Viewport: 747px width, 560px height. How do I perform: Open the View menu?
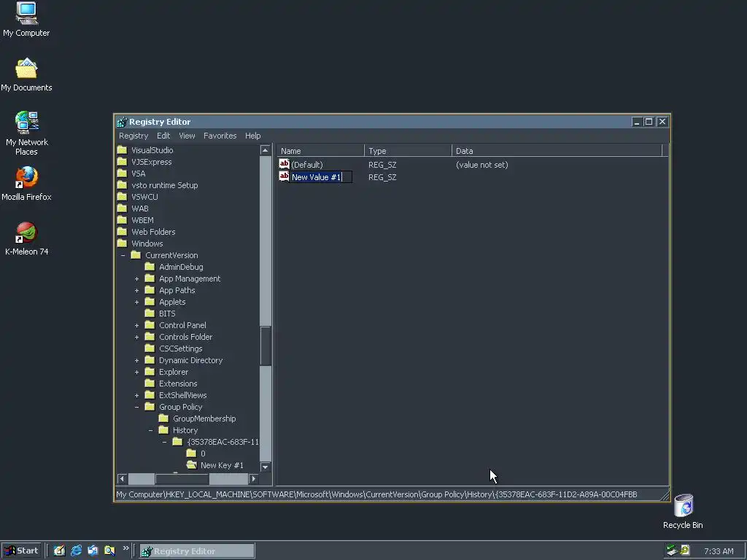[187, 136]
